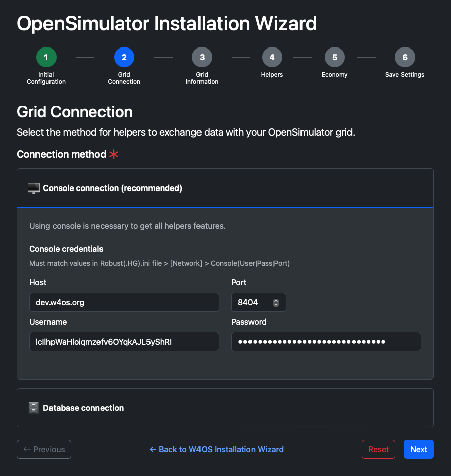Viewport: 451px width, 476px height.
Task: Click the Password field label
Action: pos(249,322)
